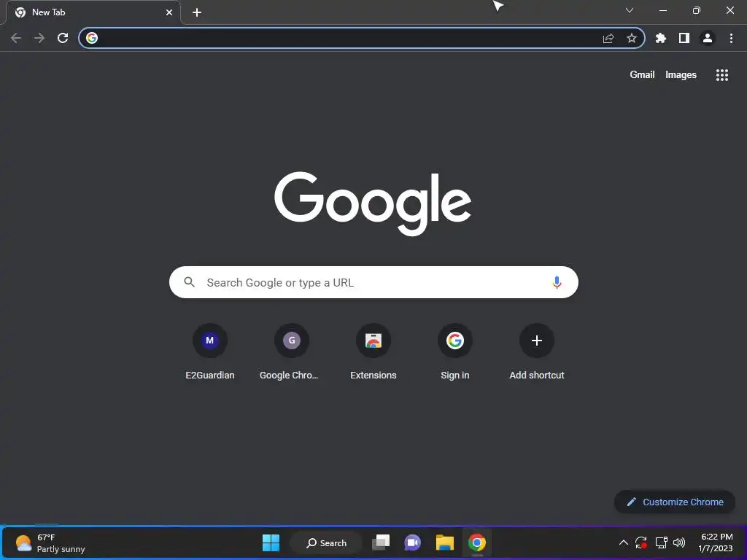The height and width of the screenshot is (560, 747).
Task: Add a new shortcut tile
Action: (x=537, y=352)
